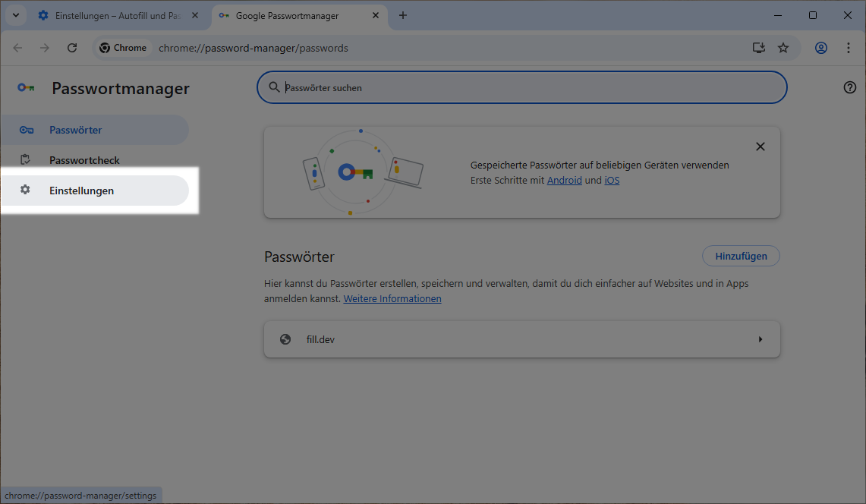Select Passwörter in the sidebar

tap(95, 130)
